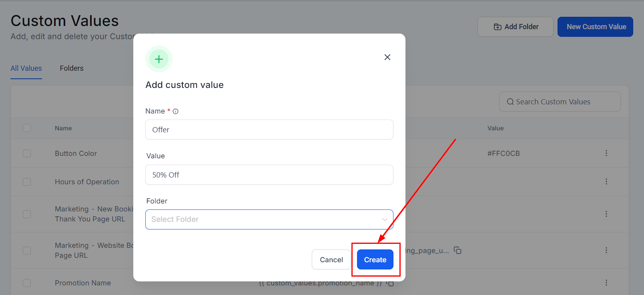Image resolution: width=644 pixels, height=295 pixels.
Task: Click the green plus icon in dialog
Action: (159, 59)
